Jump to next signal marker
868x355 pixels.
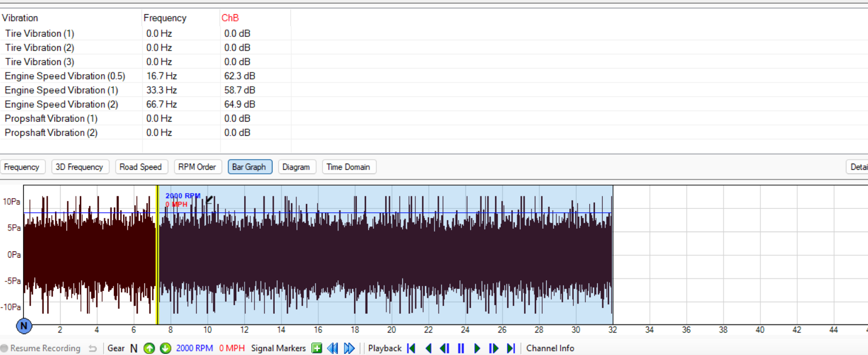click(349, 348)
